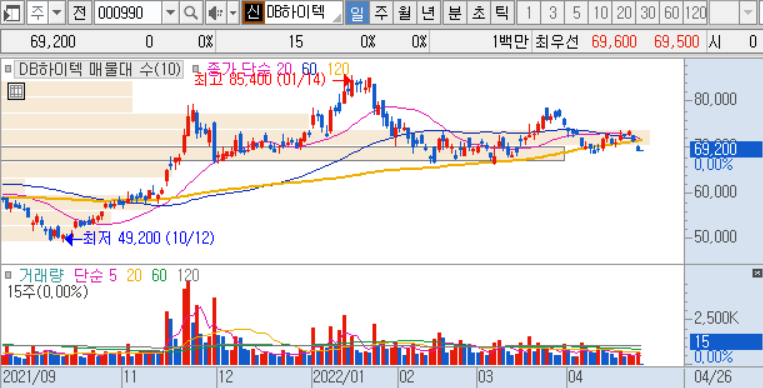Switch to 월 monthly chart period
The height and width of the screenshot is (388, 763).
click(x=404, y=13)
